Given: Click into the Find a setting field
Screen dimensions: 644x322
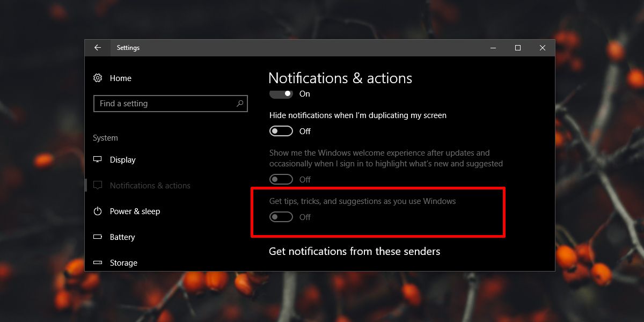Looking at the screenshot, I should [171, 104].
